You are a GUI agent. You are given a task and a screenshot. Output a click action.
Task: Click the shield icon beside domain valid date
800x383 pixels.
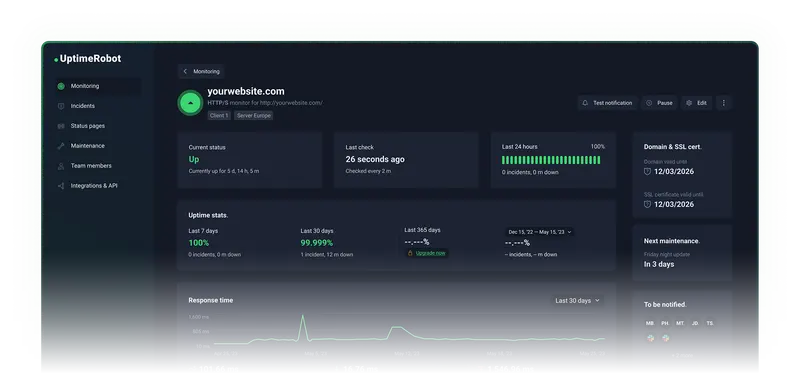coord(647,172)
